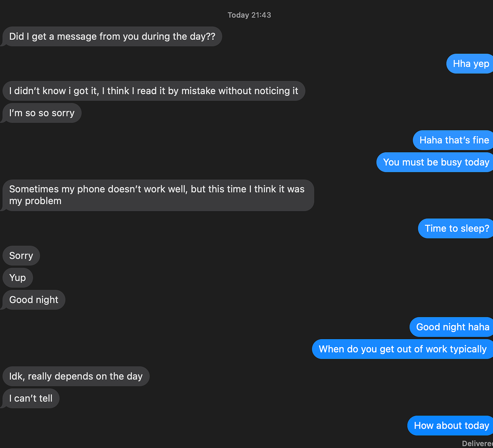Select the "When do you get out of work typically" message
Screen dimensions: 493x448
point(402,349)
